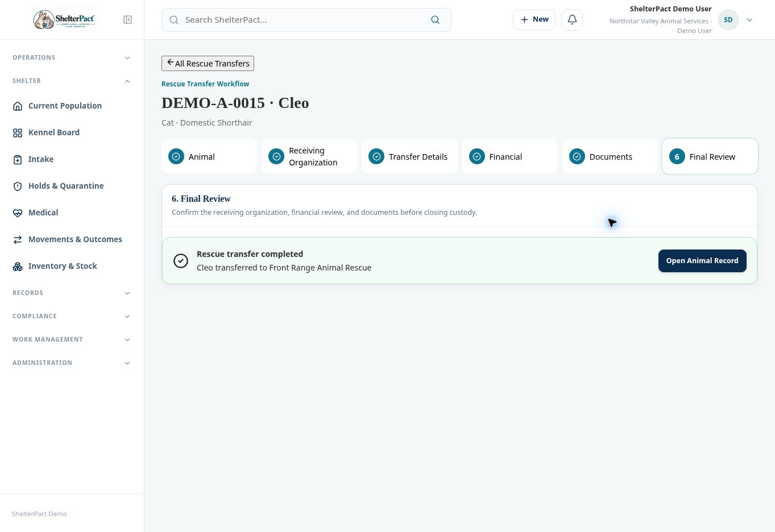
Task: Expand the Records section
Action: coord(72,293)
